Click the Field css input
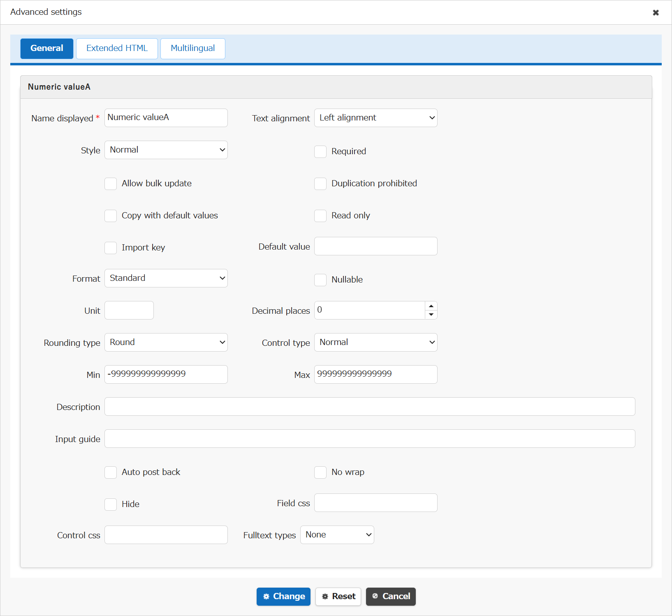The image size is (672, 616). tap(376, 503)
